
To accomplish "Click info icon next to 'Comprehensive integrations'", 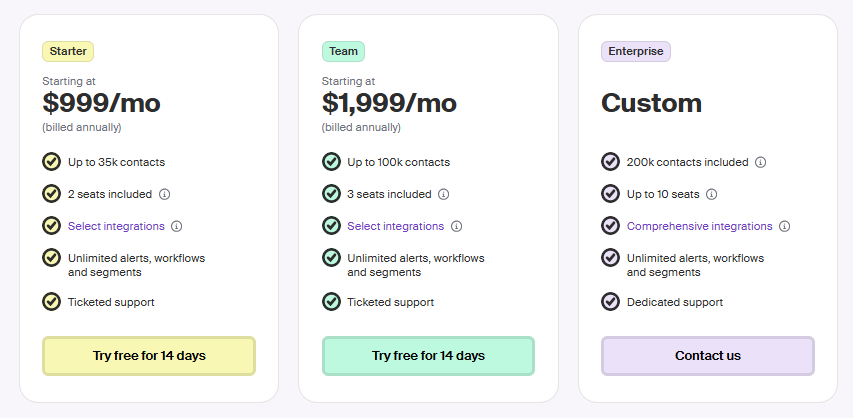I will pyautogui.click(x=784, y=226).
